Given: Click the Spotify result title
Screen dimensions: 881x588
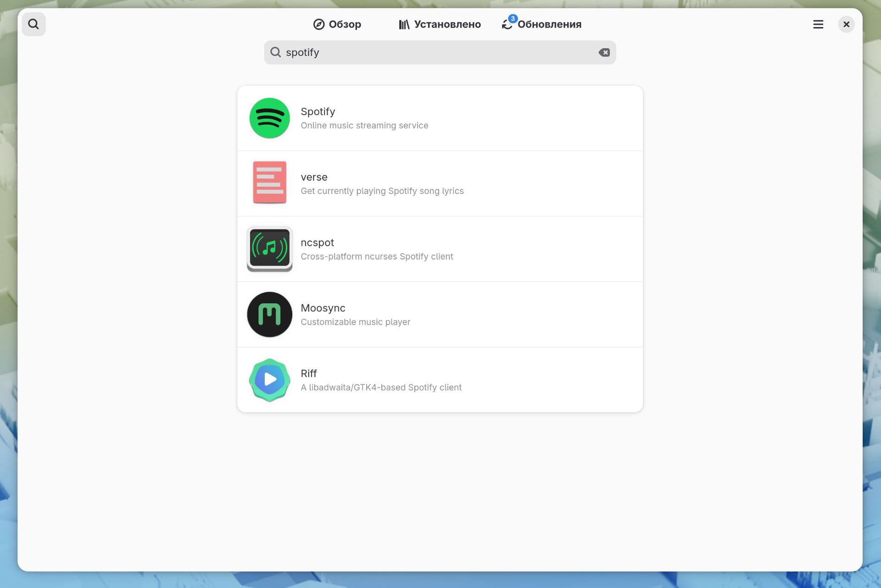Looking at the screenshot, I should [318, 111].
